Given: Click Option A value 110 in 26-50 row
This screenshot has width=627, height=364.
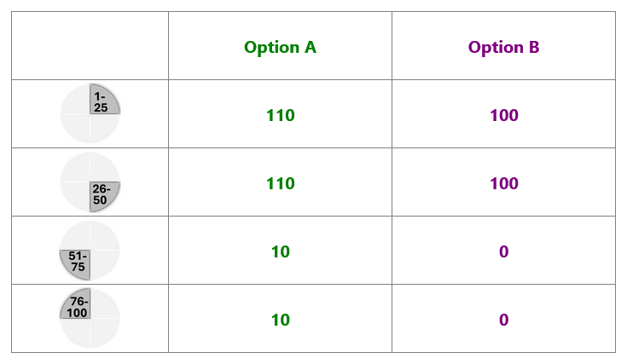Looking at the screenshot, I should pos(281,183).
